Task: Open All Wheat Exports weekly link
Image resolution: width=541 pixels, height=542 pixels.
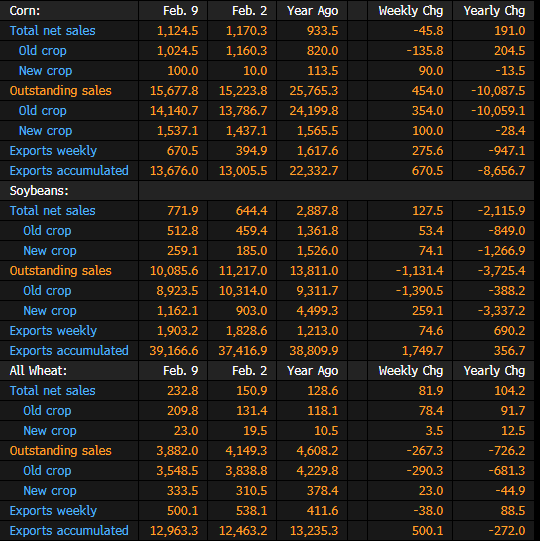Action: point(53,511)
